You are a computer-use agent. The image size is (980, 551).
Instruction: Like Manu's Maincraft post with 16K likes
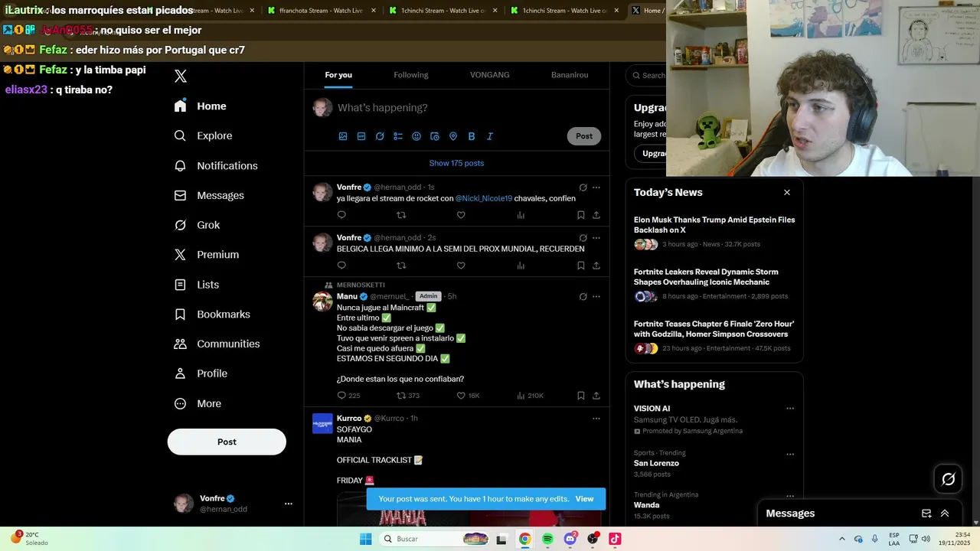pyautogui.click(x=468, y=396)
